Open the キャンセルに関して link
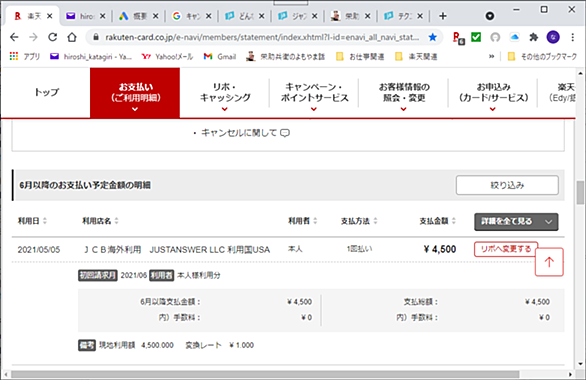 pos(239,133)
